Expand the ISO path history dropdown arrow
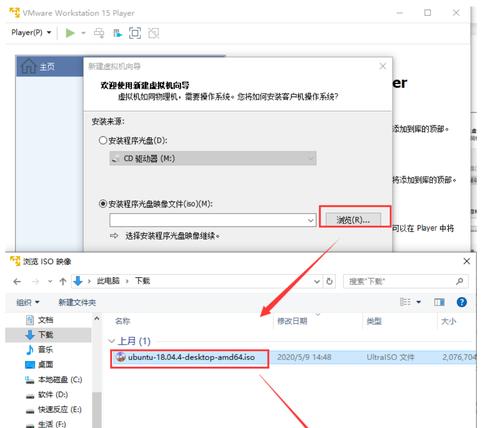This screenshot has height=428, width=500. point(311,220)
